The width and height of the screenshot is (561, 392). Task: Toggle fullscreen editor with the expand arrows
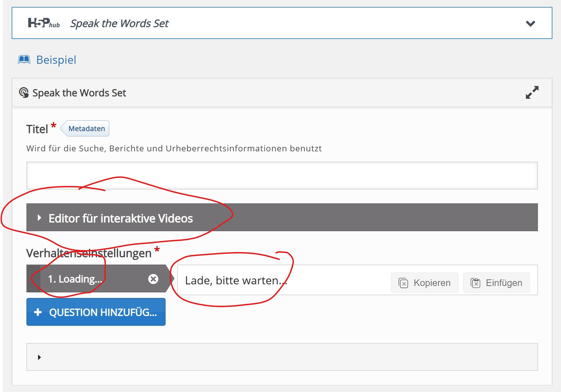tap(532, 92)
